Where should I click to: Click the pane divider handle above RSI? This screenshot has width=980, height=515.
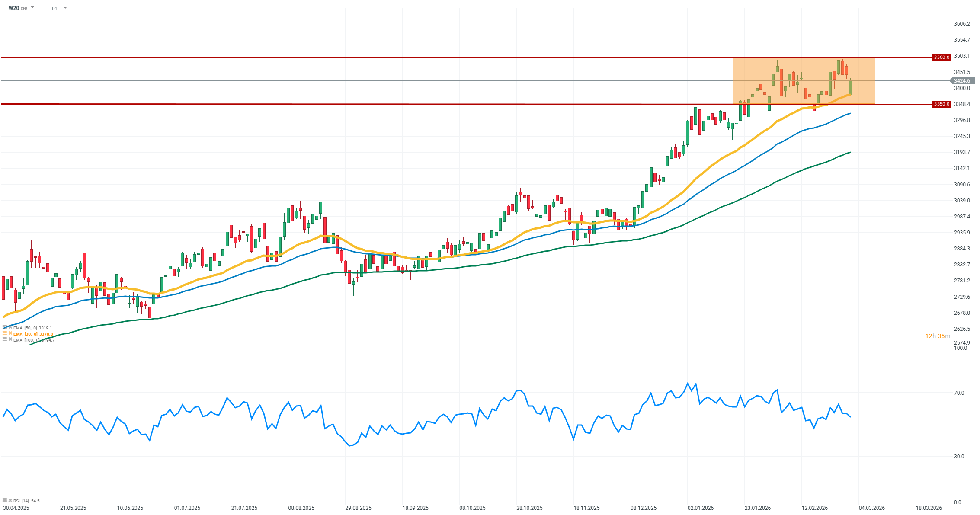[492, 345]
